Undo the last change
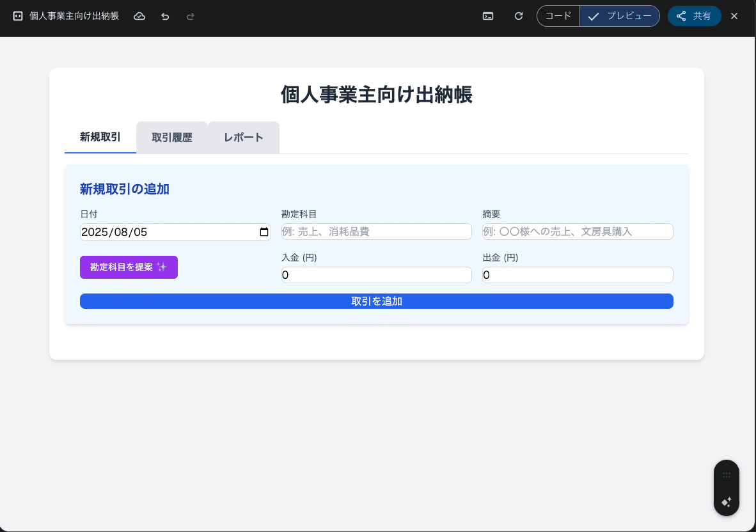This screenshot has height=532, width=756. 165,17
